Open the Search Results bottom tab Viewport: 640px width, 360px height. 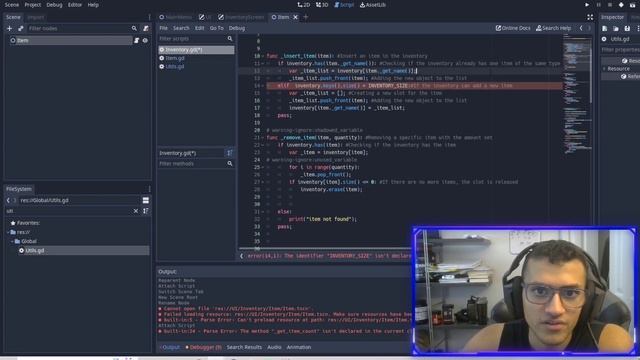244,347
